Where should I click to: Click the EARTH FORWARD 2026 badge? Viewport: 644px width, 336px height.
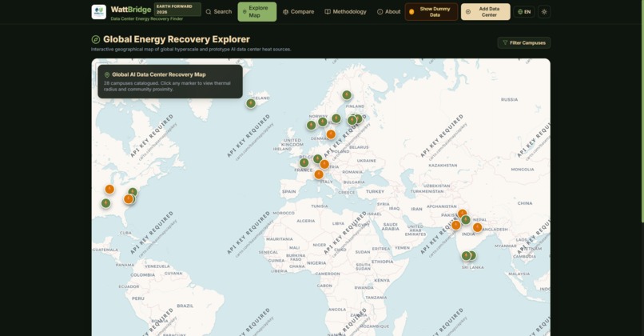click(x=177, y=10)
